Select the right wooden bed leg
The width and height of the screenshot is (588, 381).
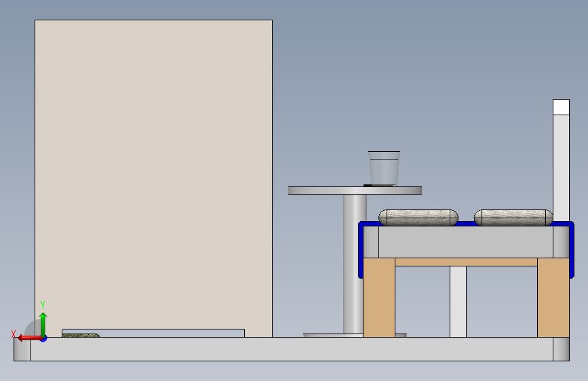553,298
